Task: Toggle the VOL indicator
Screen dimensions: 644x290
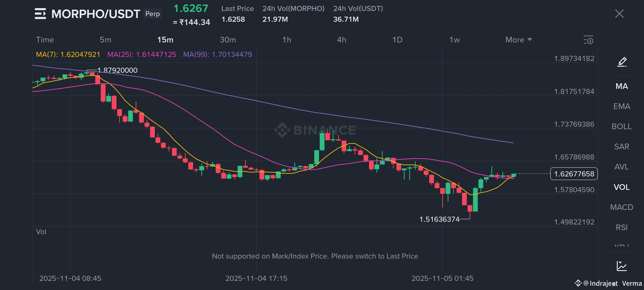Action: click(621, 187)
